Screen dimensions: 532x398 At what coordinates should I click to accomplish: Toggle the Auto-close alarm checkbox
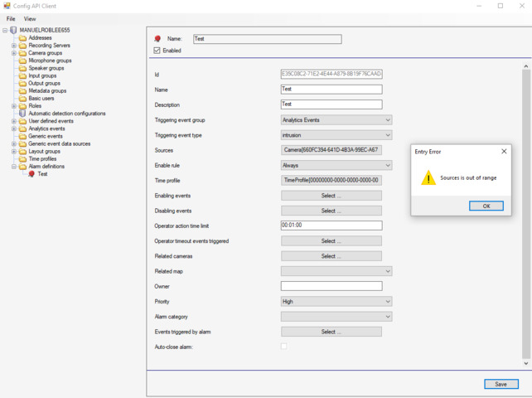284,347
